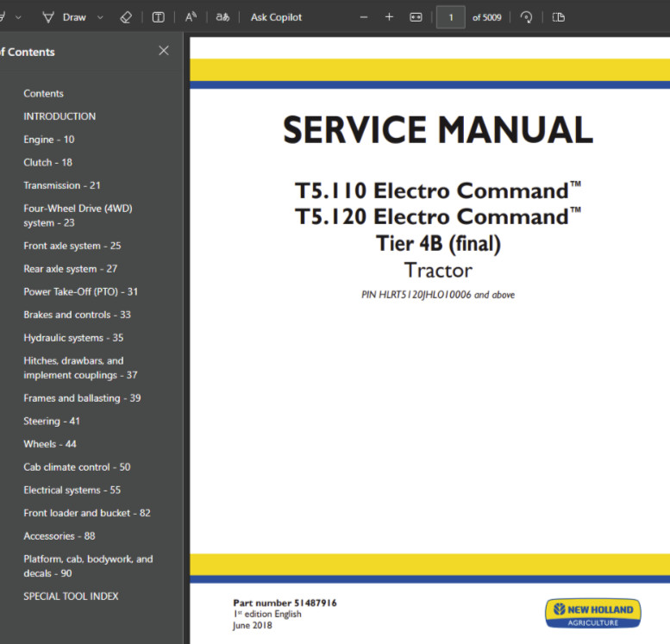Click the 'of 5009' page count text

pyautogui.click(x=486, y=17)
